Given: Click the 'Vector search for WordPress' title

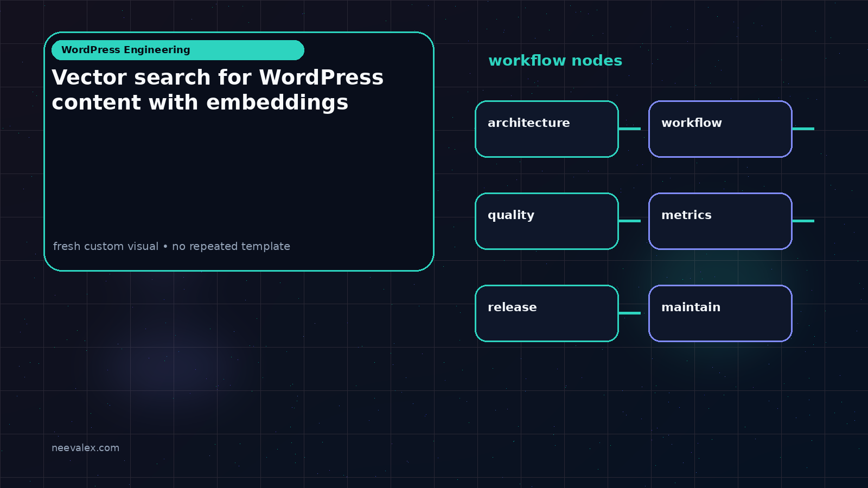Looking at the screenshot, I should click(218, 78).
